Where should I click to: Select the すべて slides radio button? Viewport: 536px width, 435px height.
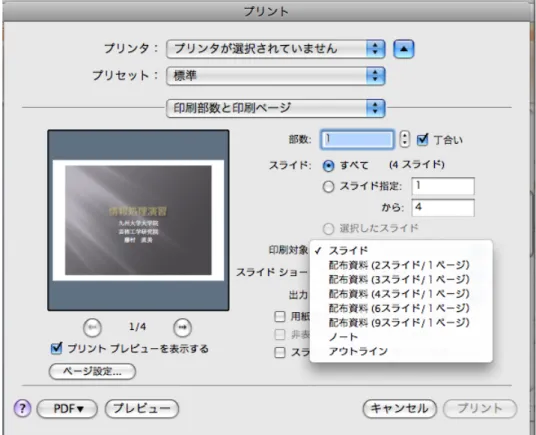click(x=328, y=166)
